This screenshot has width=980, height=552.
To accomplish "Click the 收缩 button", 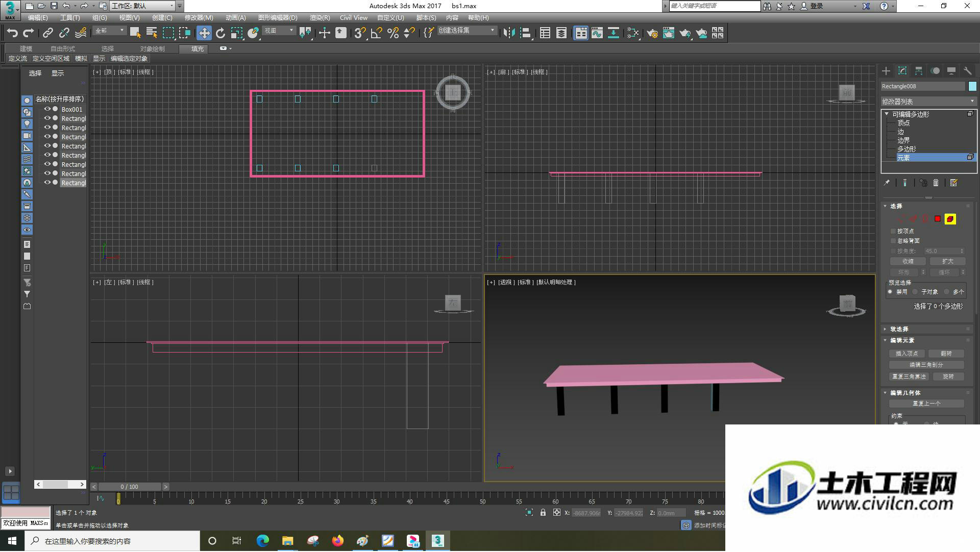I will [x=908, y=261].
